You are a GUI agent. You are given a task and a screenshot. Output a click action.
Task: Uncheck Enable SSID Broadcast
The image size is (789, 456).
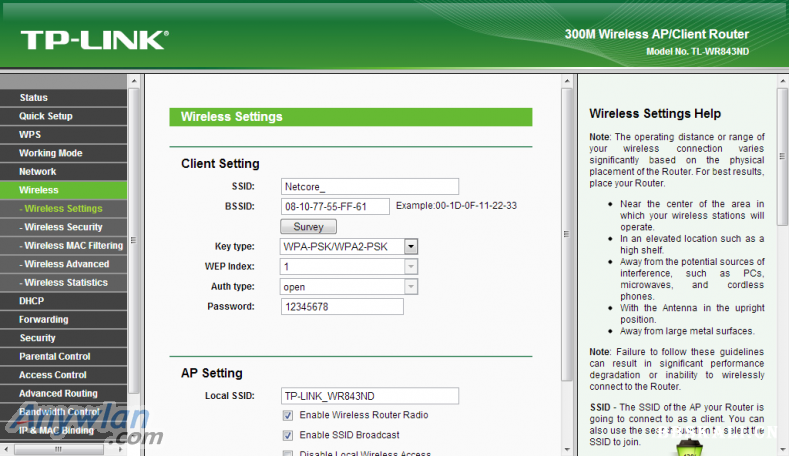tap(288, 435)
